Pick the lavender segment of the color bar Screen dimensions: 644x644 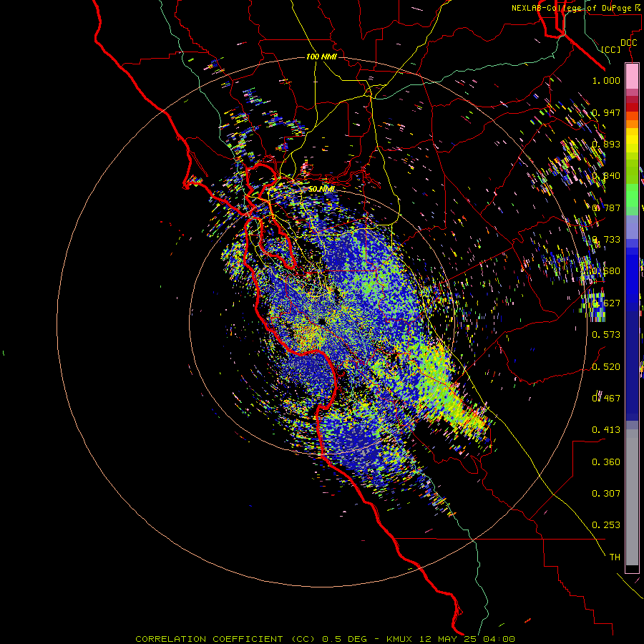632,227
